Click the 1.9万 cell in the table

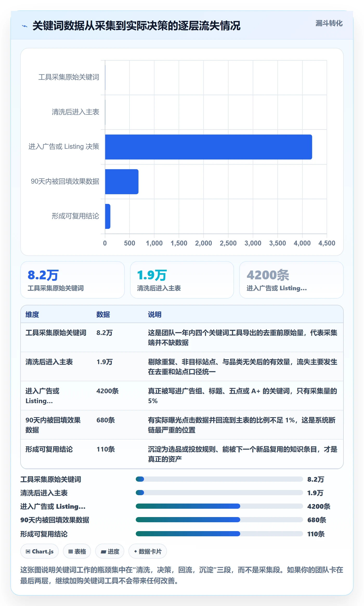click(x=105, y=362)
